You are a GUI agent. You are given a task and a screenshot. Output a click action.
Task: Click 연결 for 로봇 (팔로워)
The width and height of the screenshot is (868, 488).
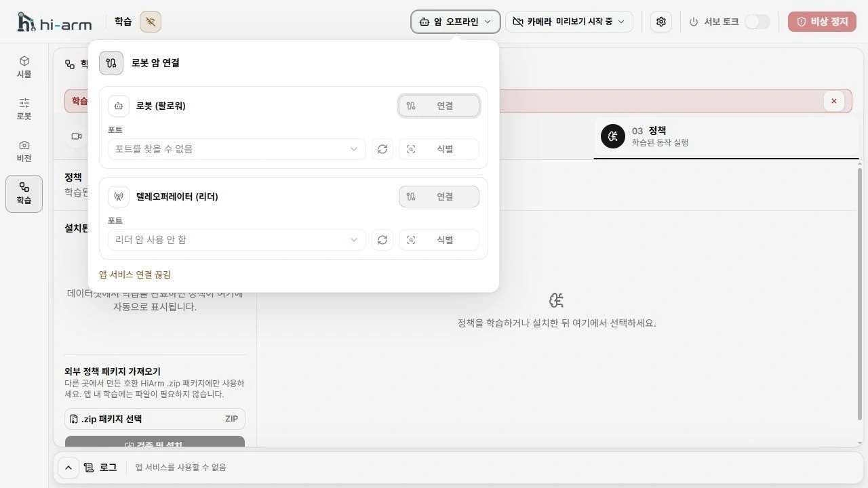pyautogui.click(x=439, y=106)
